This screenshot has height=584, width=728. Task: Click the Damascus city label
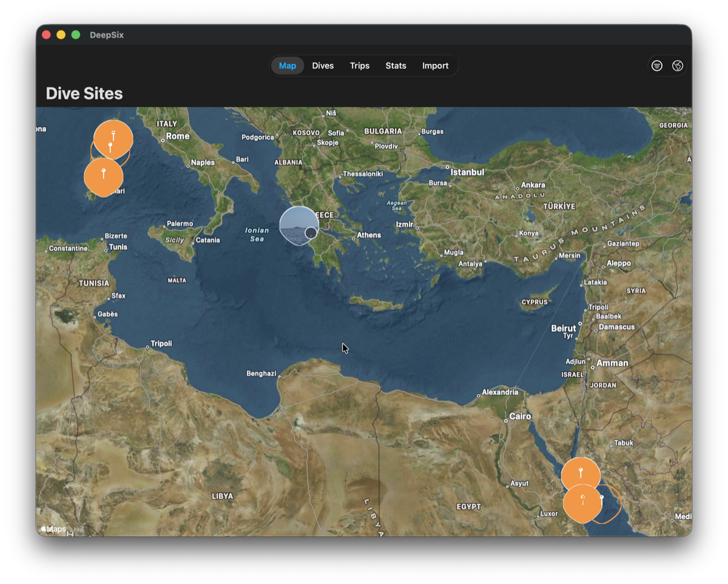click(x=616, y=327)
